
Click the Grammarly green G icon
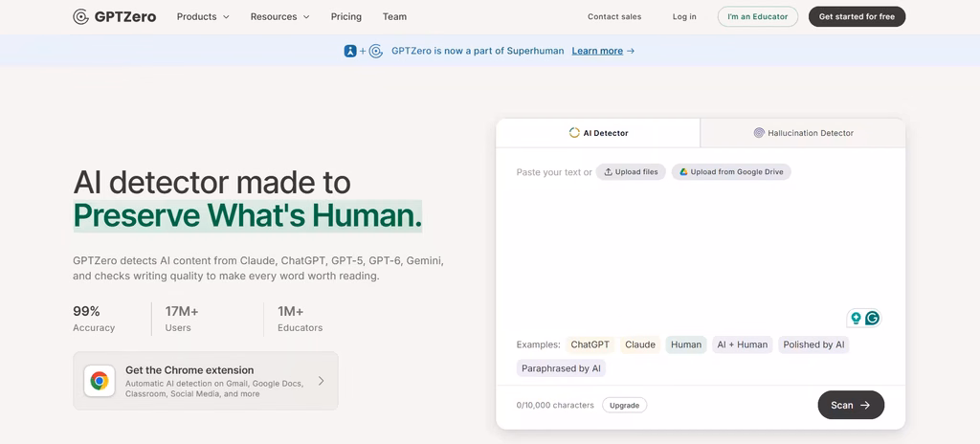pos(873,318)
